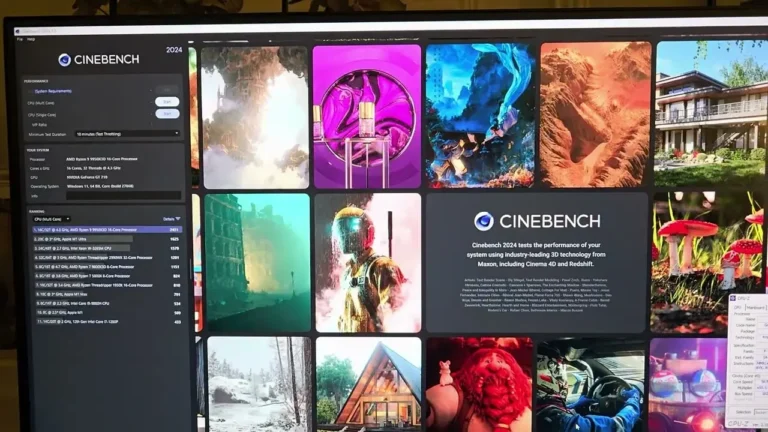Screen dimensions: 768x432
Task: Switch to the Mainboard tab in CPU-Z
Action: coord(755,307)
